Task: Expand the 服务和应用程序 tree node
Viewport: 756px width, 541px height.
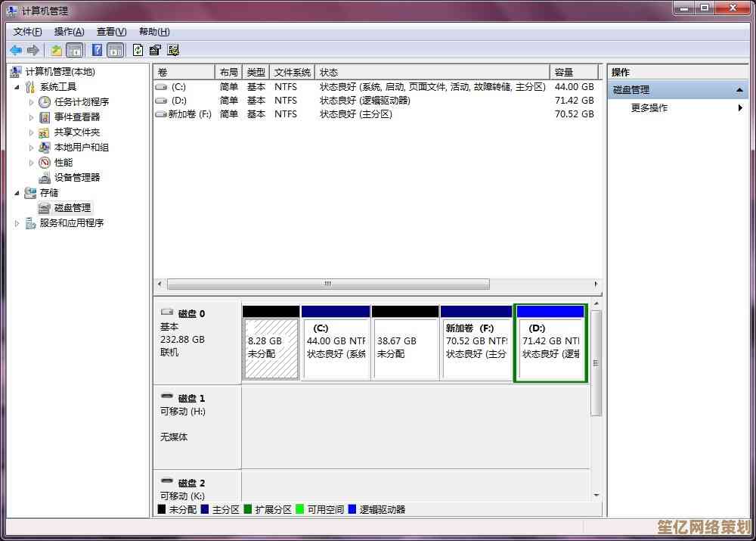Action: pos(17,223)
